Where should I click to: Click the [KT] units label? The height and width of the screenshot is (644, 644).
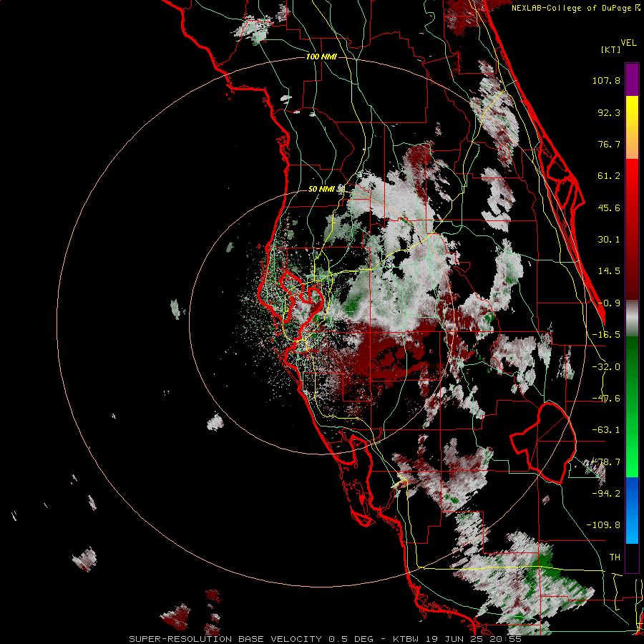pos(611,49)
